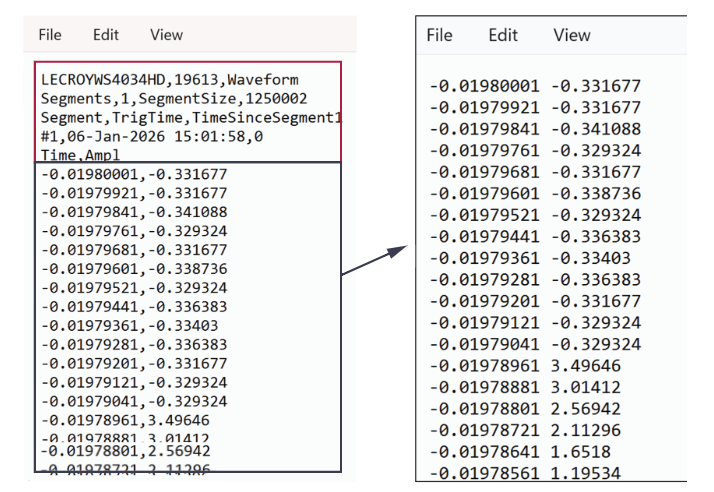Click right row '-0.01979281 -0.336383'
The image size is (714, 492).
(x=535, y=280)
